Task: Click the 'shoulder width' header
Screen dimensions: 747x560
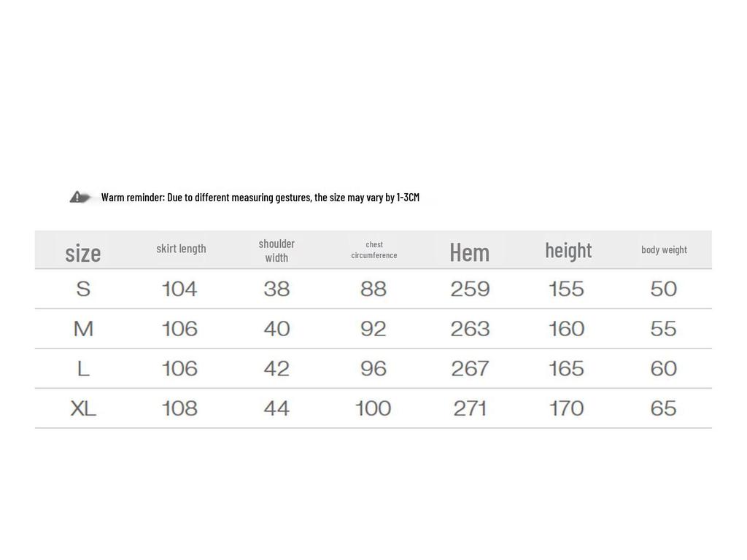Action: coord(276,250)
